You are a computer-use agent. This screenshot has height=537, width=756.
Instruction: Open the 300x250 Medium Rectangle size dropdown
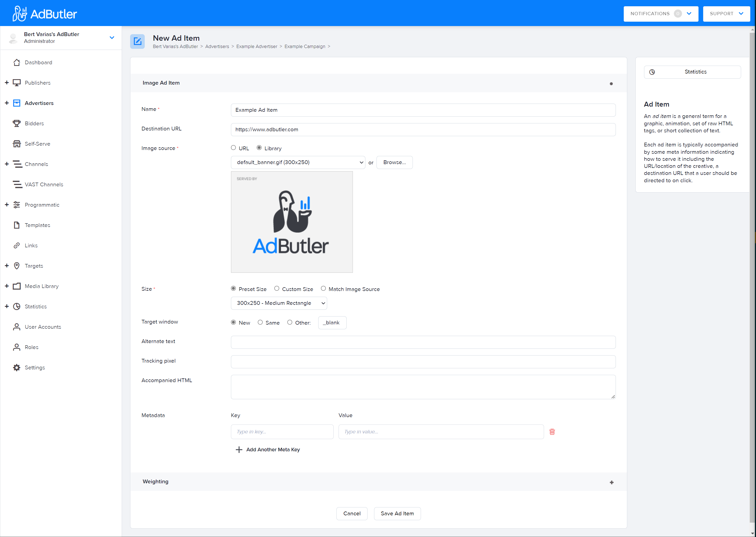tap(279, 303)
